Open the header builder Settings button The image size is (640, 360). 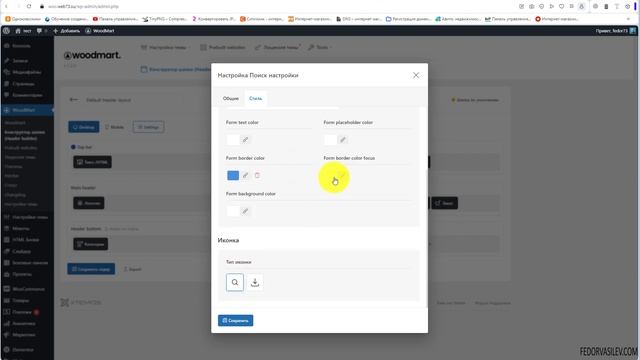click(x=149, y=127)
